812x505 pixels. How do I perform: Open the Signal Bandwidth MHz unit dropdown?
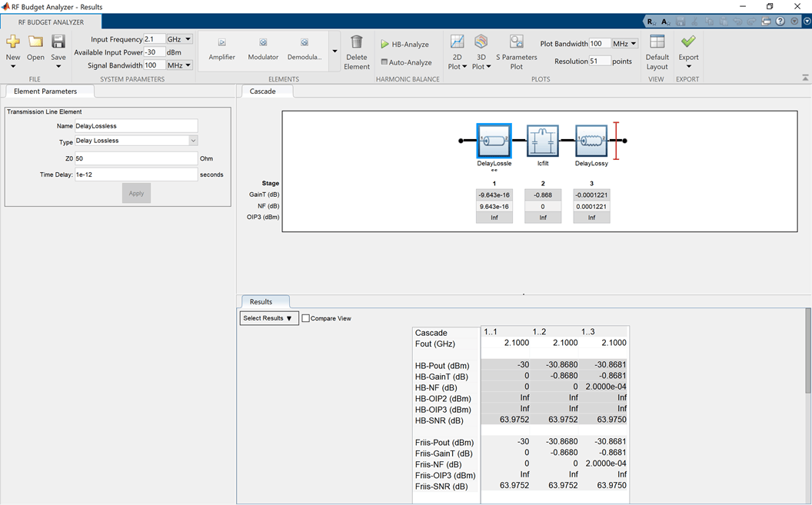180,65
